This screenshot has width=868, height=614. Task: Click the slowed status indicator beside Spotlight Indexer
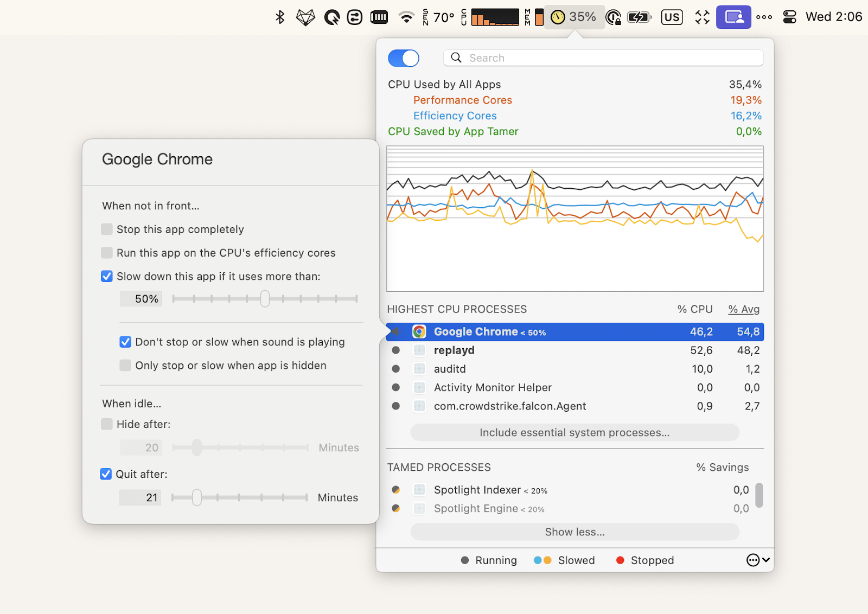coord(395,489)
